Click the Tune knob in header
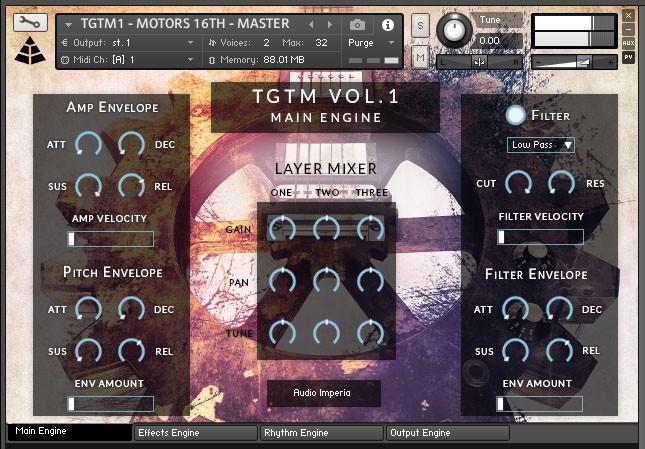Screen dimensions: 645x449 pyautogui.click(x=454, y=30)
